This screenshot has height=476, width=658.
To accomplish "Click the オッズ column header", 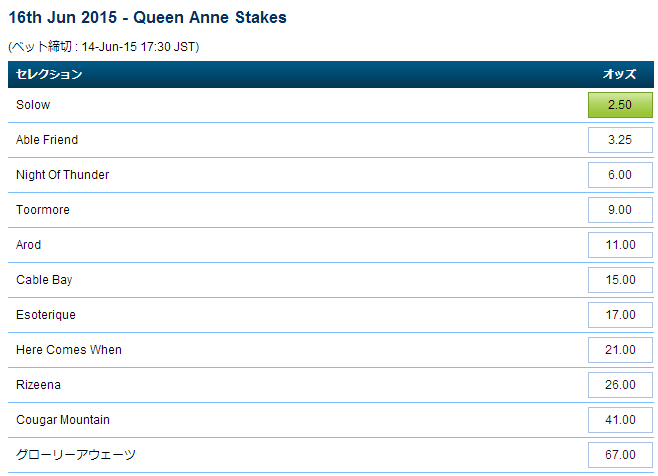I will [x=619, y=74].
